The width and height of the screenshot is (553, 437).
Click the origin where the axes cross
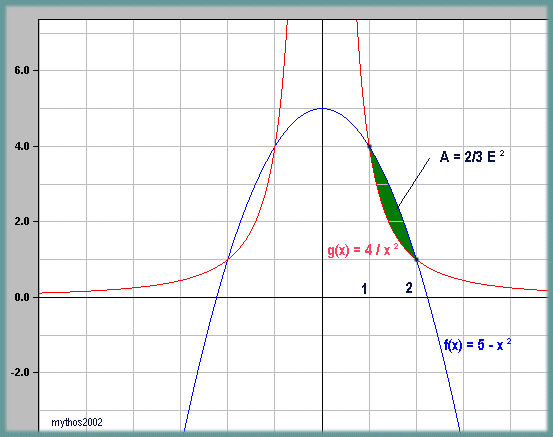[x=322, y=297]
